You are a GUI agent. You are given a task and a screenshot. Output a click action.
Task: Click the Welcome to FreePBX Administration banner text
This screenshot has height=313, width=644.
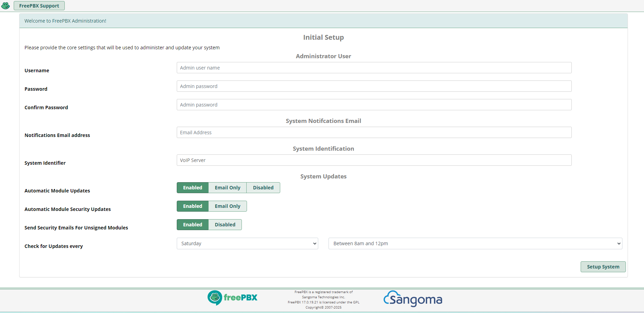pos(65,21)
